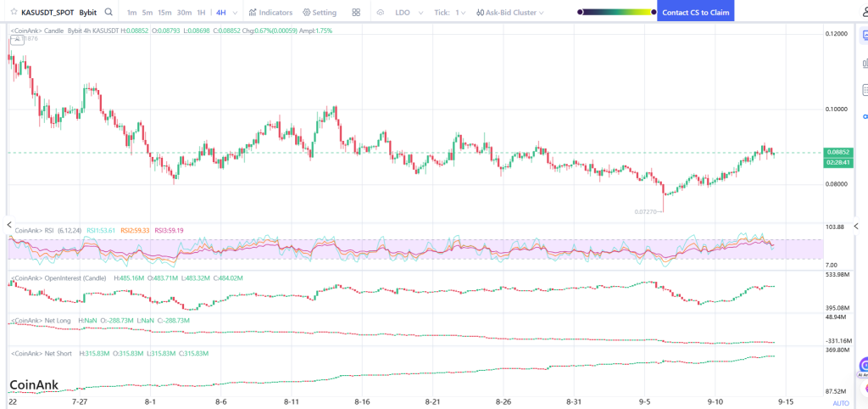Open the Indicators panel
The width and height of the screenshot is (868, 409).
point(271,13)
